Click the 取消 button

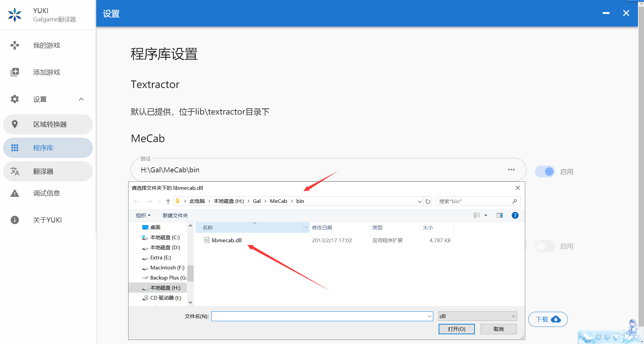click(x=499, y=329)
